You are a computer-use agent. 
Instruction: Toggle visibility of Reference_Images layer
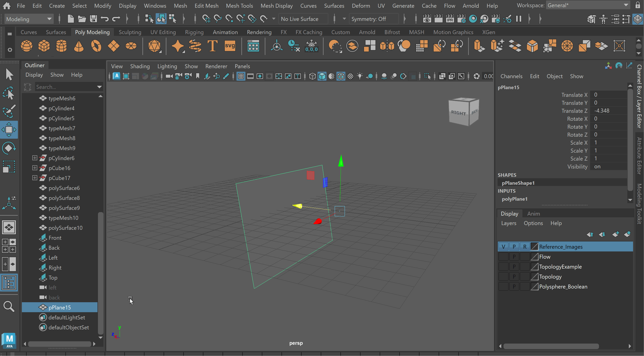tap(503, 247)
